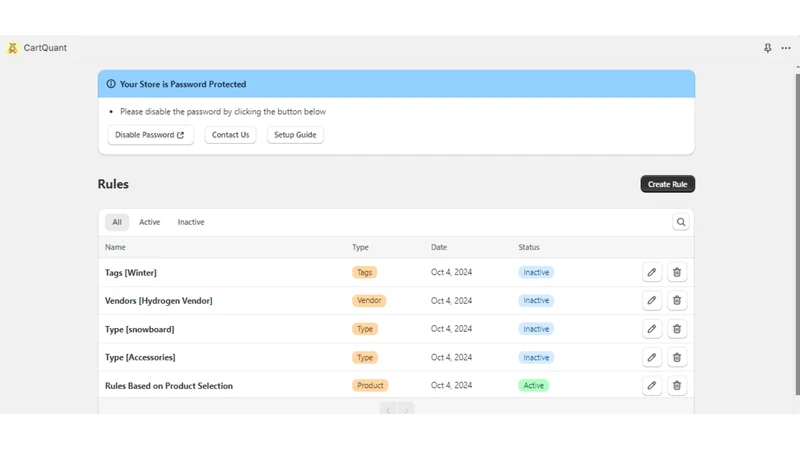This screenshot has height=450, width=800.
Task: Go to next page of rules
Action: click(x=406, y=410)
